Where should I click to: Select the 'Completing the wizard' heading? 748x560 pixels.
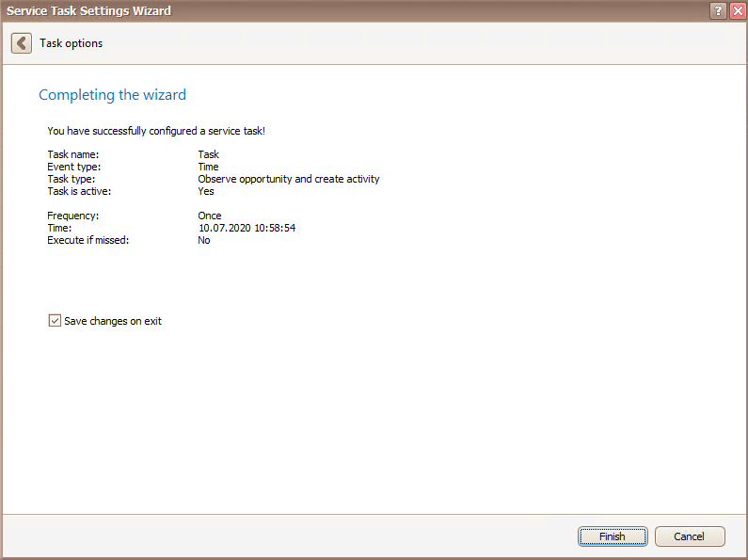click(x=113, y=95)
